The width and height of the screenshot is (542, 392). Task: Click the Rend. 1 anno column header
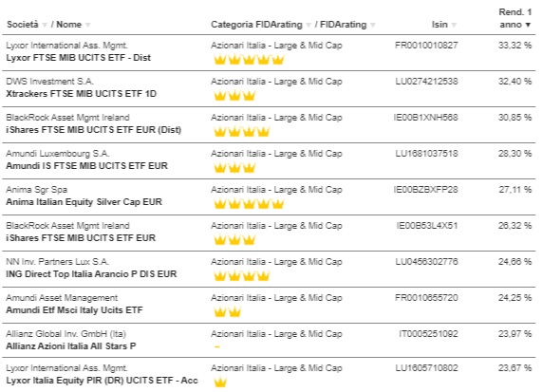[x=515, y=18]
